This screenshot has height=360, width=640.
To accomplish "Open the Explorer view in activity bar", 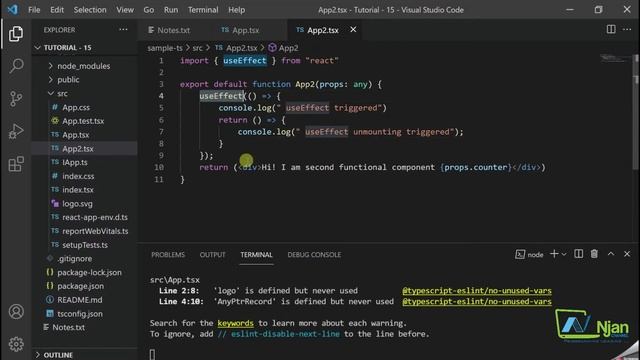I will coord(16,33).
